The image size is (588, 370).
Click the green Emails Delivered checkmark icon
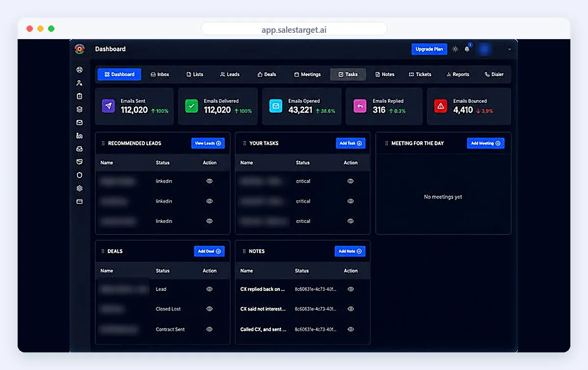pos(192,106)
